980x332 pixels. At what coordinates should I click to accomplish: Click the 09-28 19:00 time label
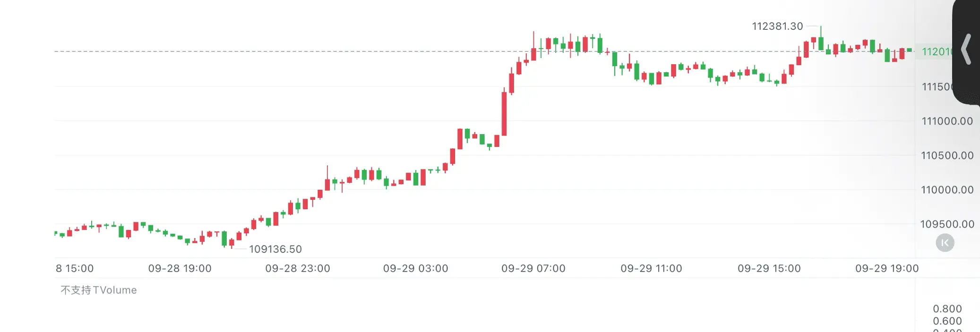(180, 268)
